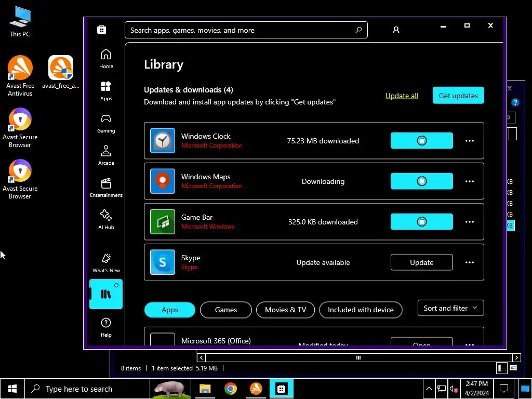The height and width of the screenshot is (399, 532).
Task: Select the avast_free_a... installer desktop icon
Action: 61,72
